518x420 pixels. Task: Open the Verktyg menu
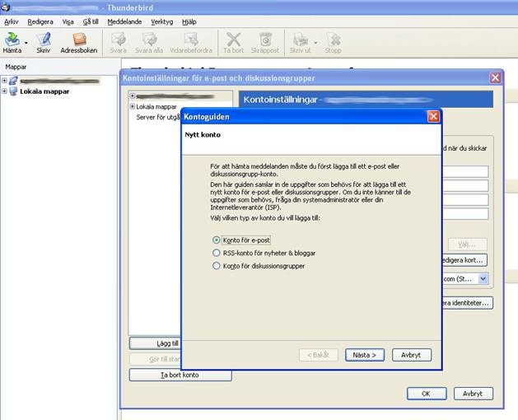pos(161,21)
